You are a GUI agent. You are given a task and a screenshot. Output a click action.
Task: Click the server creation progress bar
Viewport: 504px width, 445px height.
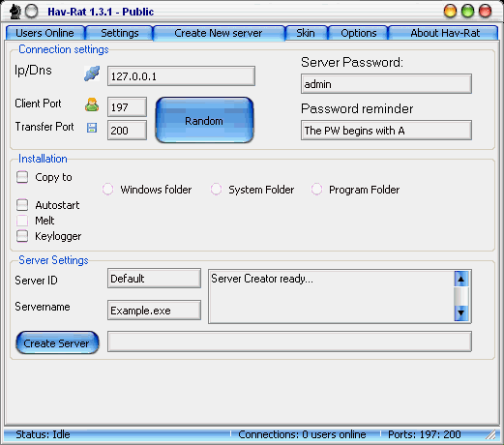(x=289, y=341)
